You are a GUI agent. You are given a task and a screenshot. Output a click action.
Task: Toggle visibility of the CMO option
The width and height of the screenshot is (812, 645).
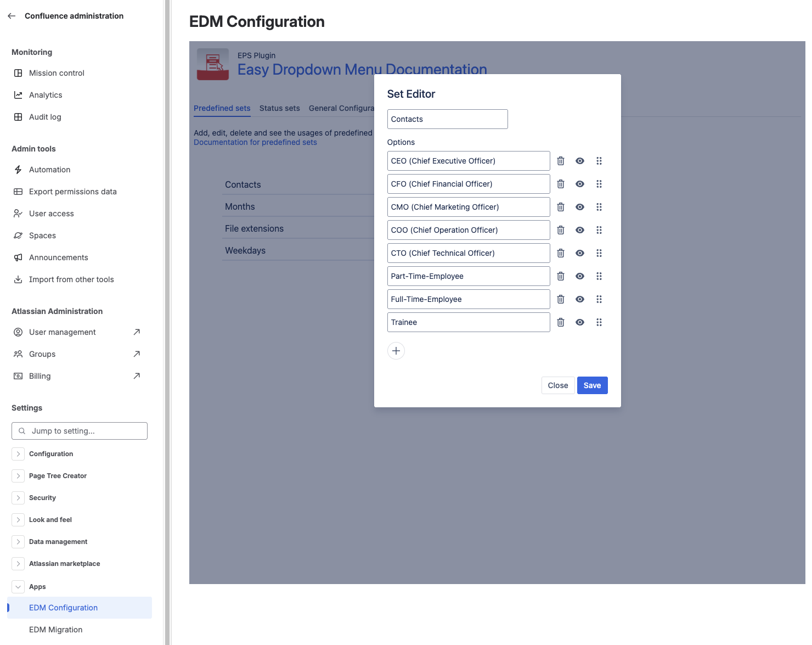pos(580,207)
